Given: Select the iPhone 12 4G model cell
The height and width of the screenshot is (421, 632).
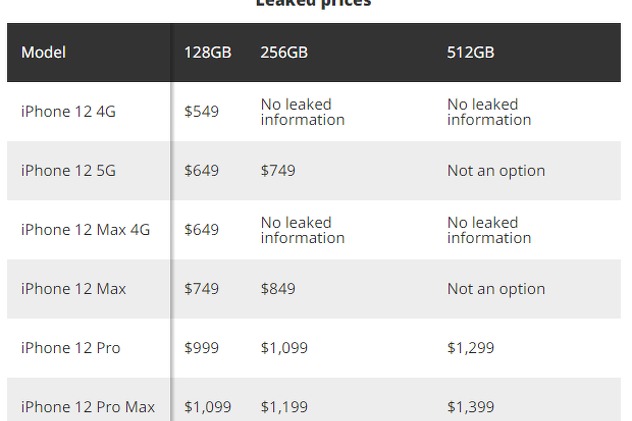Looking at the screenshot, I should tap(68, 111).
